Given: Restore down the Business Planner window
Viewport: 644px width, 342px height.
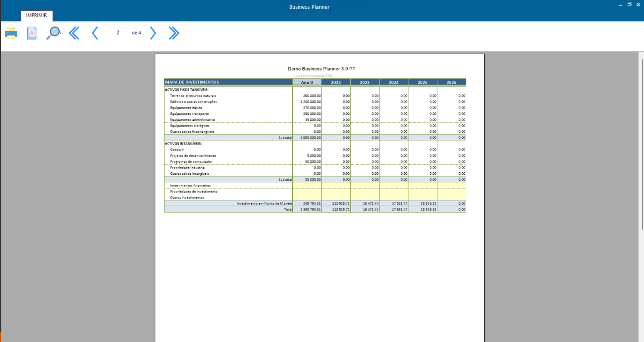Looking at the screenshot, I should 629,5.
